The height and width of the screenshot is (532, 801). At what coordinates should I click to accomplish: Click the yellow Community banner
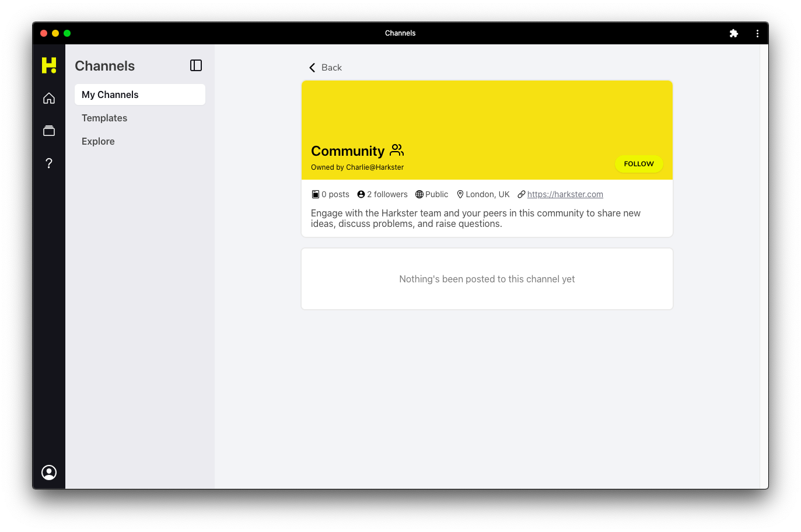click(x=487, y=130)
